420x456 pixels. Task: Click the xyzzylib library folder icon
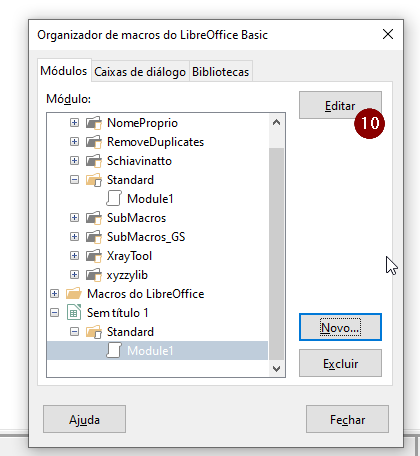pos(94,275)
